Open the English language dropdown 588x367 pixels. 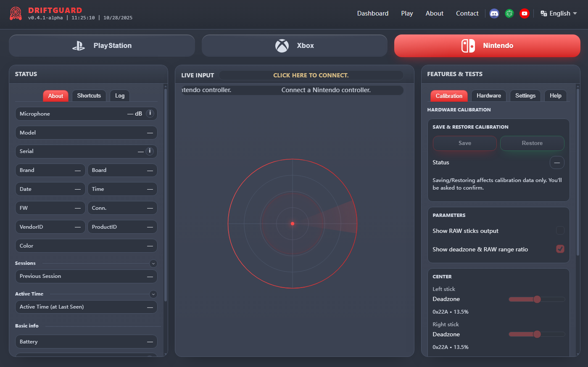(x=559, y=13)
